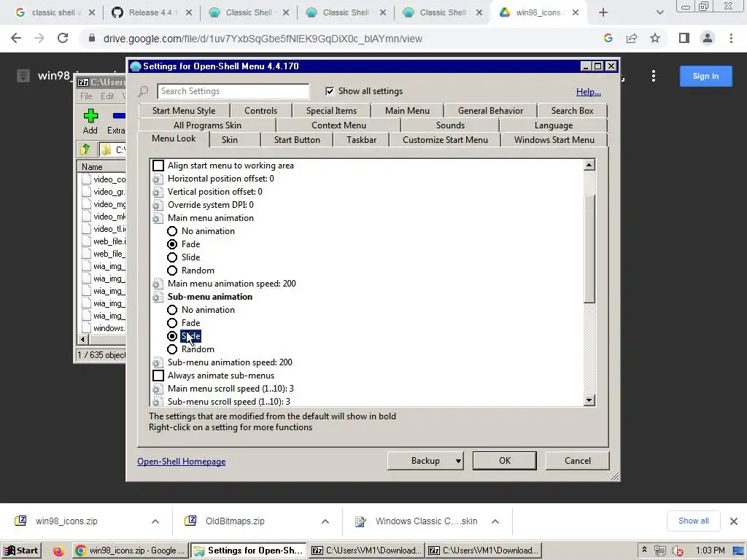Open Drive viewer more actions three dots
Screen dimensions: 747x560
tap(654, 76)
